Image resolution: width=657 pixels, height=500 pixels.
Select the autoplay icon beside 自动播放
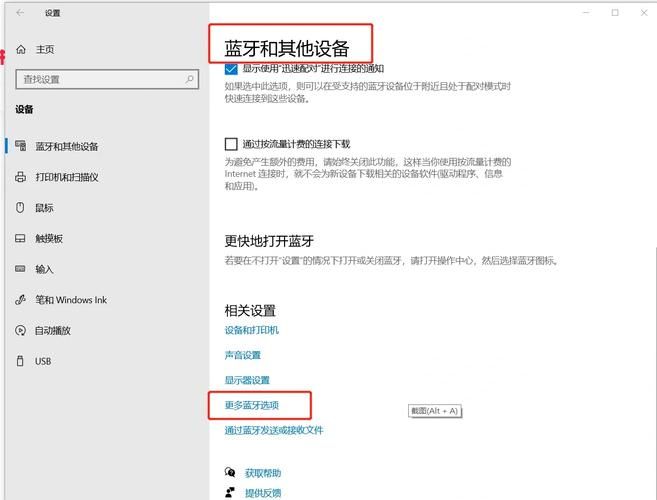[x=20, y=330]
